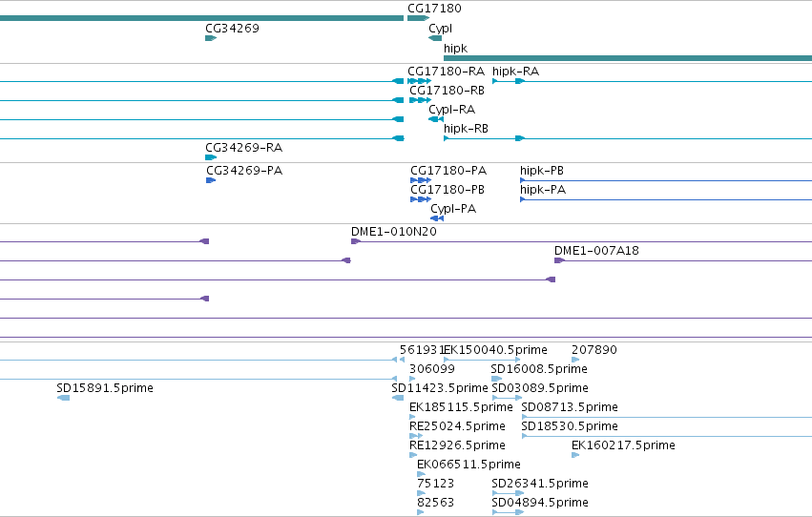The height and width of the screenshot is (517, 812).
Task: Select the CG34269-RA transcript arrow glyph
Action: [x=211, y=157]
